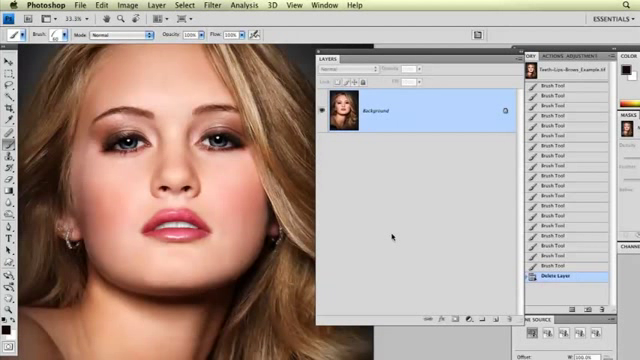Open the Apple menu
The image size is (640, 360).
click(13, 5)
